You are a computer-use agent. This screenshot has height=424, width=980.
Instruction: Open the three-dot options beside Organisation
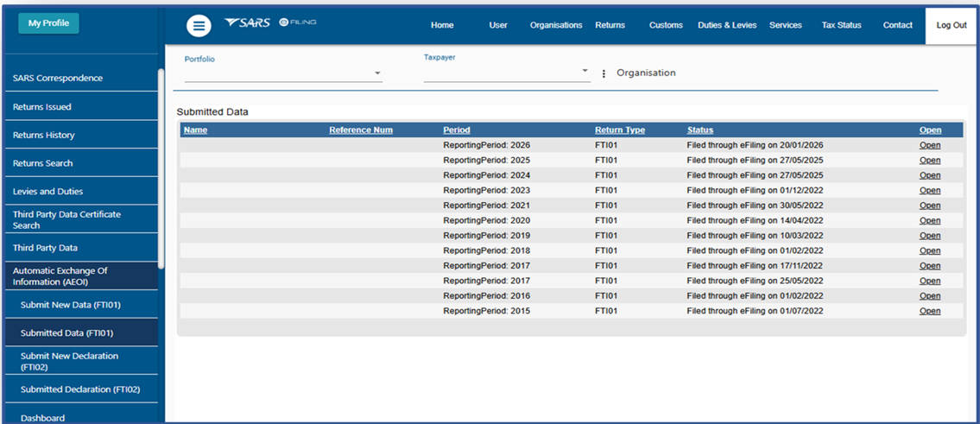604,73
